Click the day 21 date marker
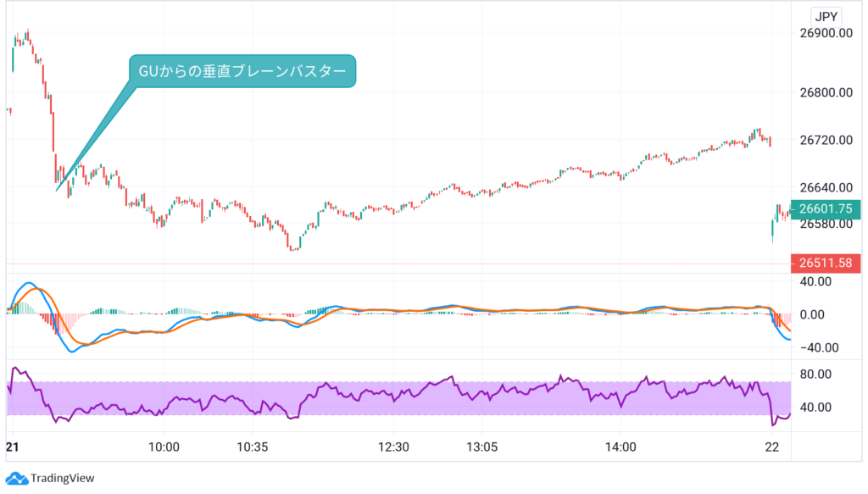The image size is (868, 494). click(12, 447)
